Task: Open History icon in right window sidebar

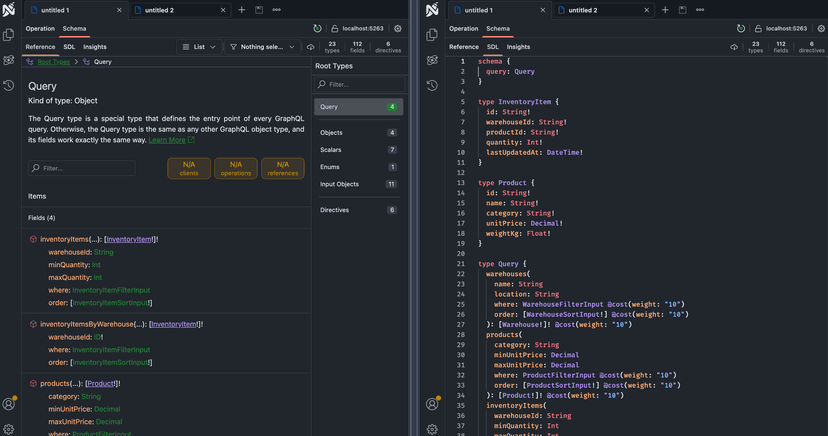Action: pyautogui.click(x=432, y=86)
